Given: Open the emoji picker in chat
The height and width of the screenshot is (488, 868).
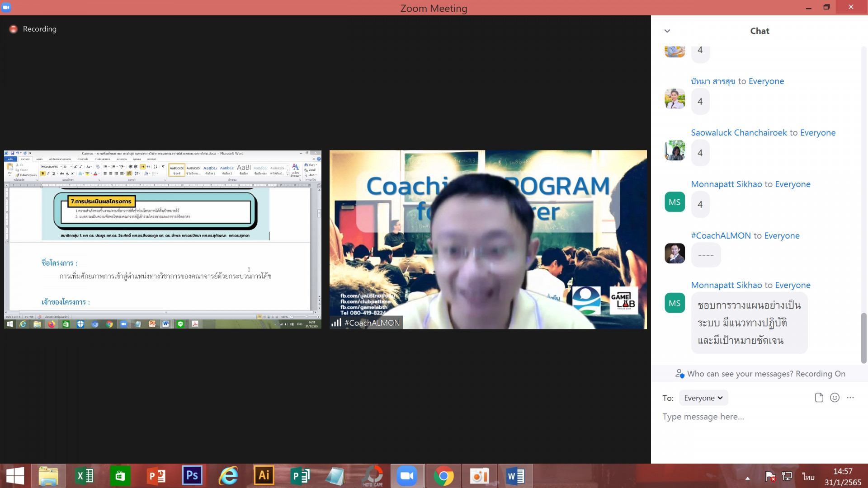Looking at the screenshot, I should coord(835,398).
